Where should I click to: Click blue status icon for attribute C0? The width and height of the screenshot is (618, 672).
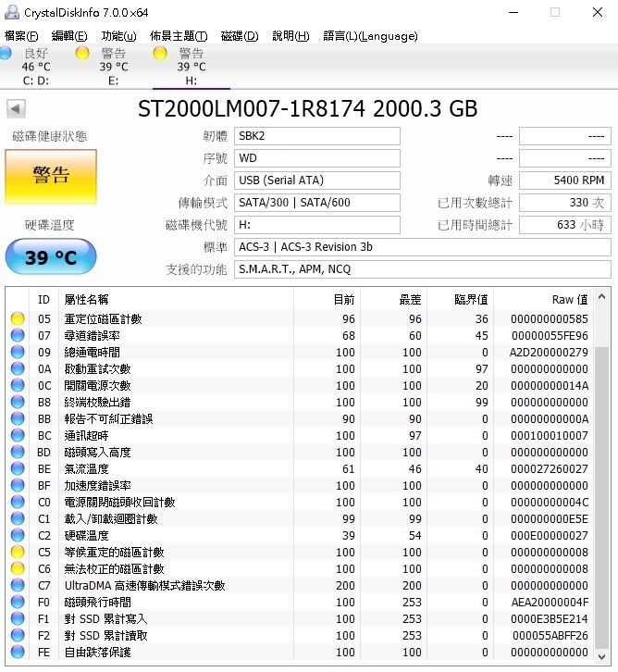pos(18,502)
